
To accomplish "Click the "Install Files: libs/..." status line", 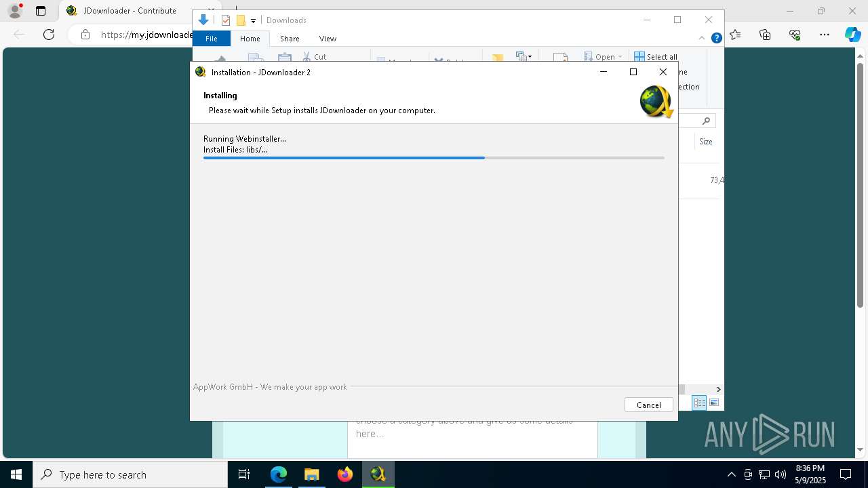I will click(235, 150).
